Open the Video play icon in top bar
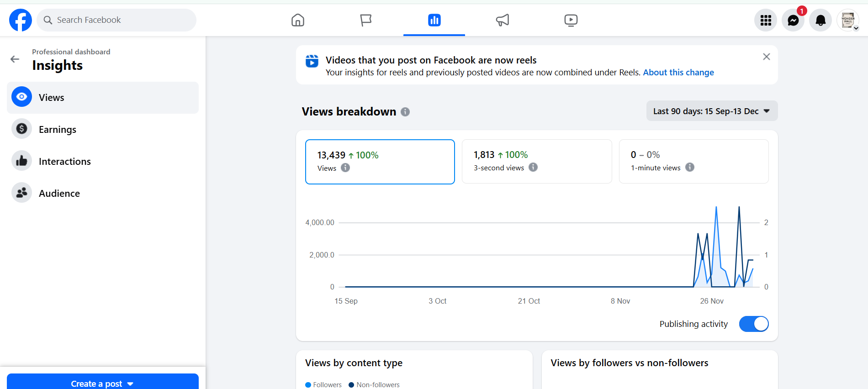The image size is (868, 389). [x=571, y=20]
